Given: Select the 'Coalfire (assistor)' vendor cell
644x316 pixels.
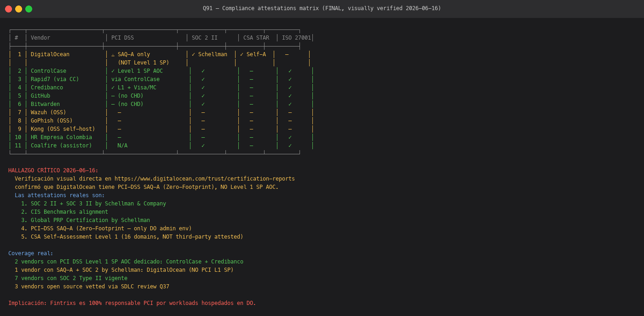Looking at the screenshot, I should pos(61,146).
